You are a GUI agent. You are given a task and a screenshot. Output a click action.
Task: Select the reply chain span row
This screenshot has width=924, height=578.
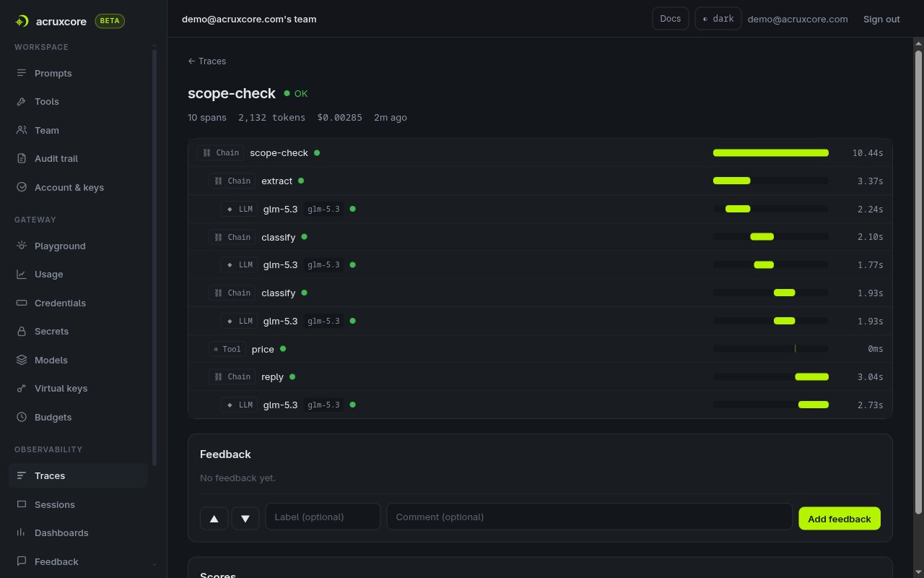[x=540, y=377]
